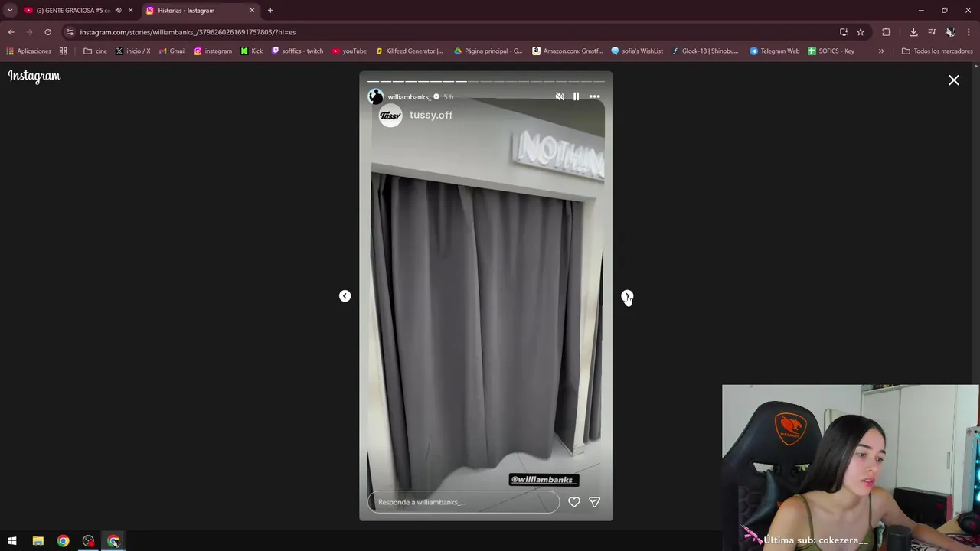
Task: Open the Chrome three-dot menu
Action: tap(969, 32)
